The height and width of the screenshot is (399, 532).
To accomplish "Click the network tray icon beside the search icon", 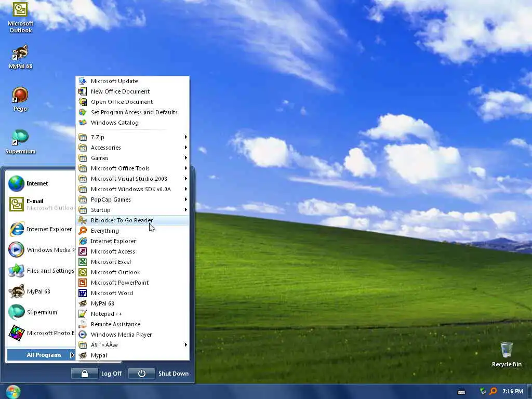I will point(483,391).
